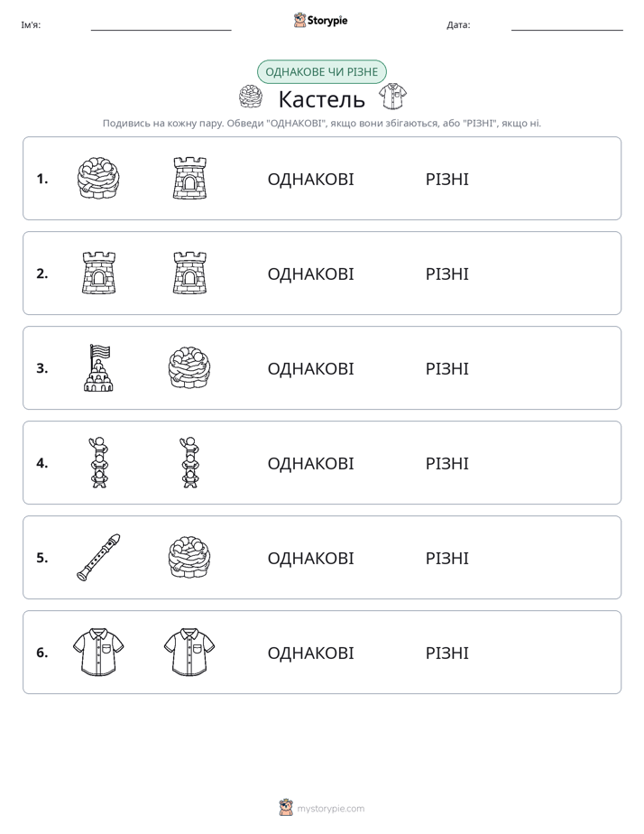Click the flute icon in row 5
Screen dimensions: 644x834
click(x=99, y=558)
